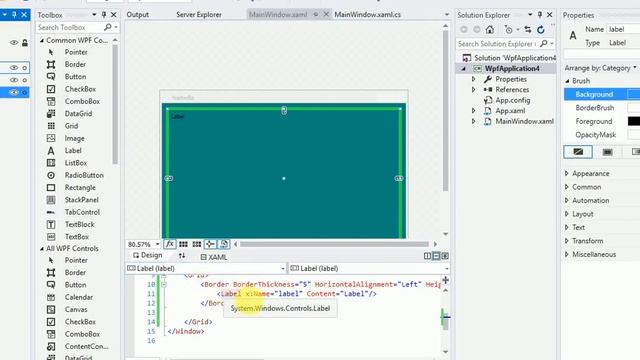Expand Properties node in Solution Explorer
Image resolution: width=640 pixels, height=360 pixels.
pos(473,79)
